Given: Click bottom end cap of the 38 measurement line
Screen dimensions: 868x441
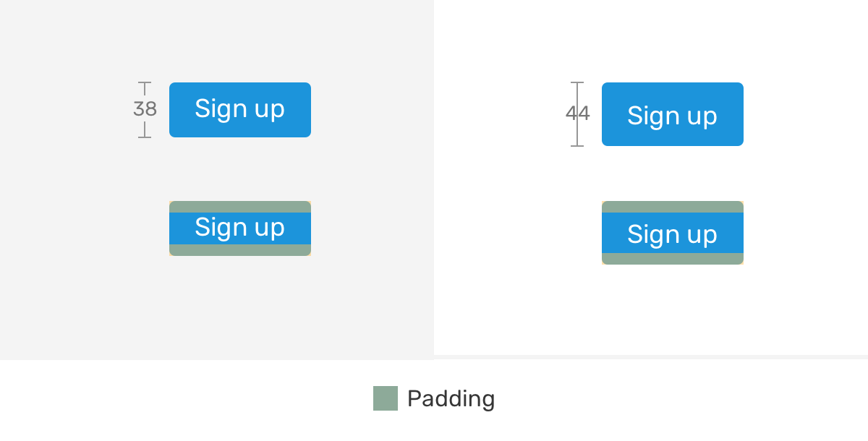Looking at the screenshot, I should (145, 137).
